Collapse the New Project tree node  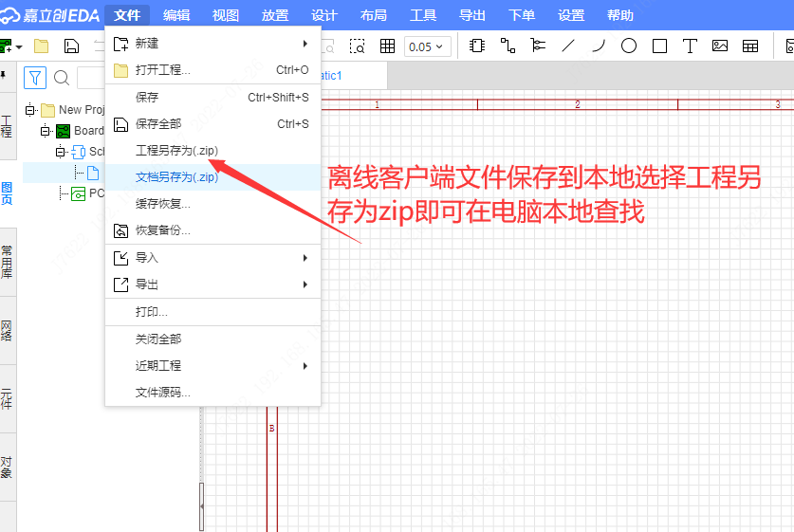click(30, 110)
